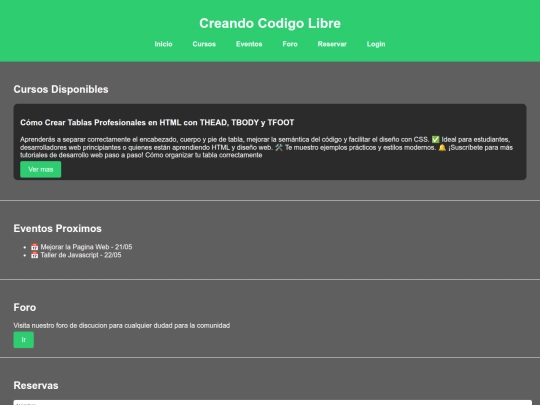The height and width of the screenshot is (405, 540).
Task: Select the Eventos nav item
Action: [249, 44]
